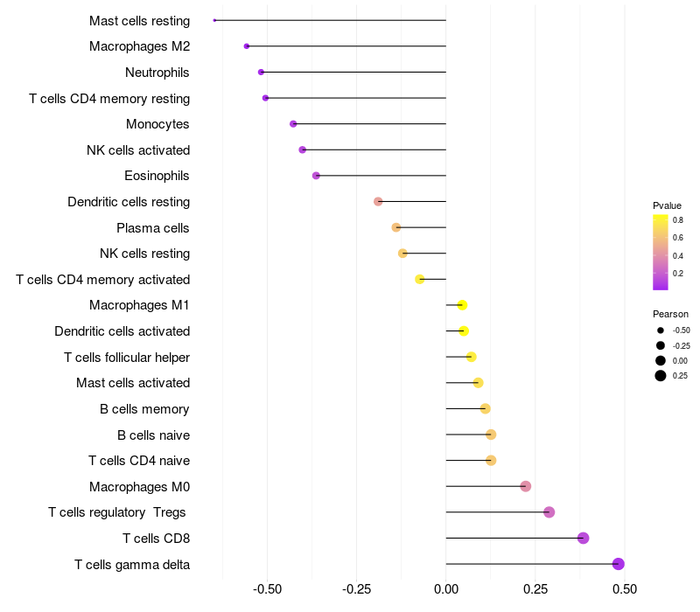700x612 pixels.
Task: Click the Eosinophils axis label
Action: tap(157, 176)
